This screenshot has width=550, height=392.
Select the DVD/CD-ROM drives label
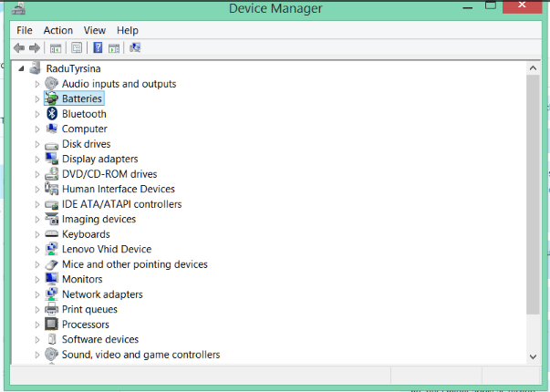[x=109, y=174]
